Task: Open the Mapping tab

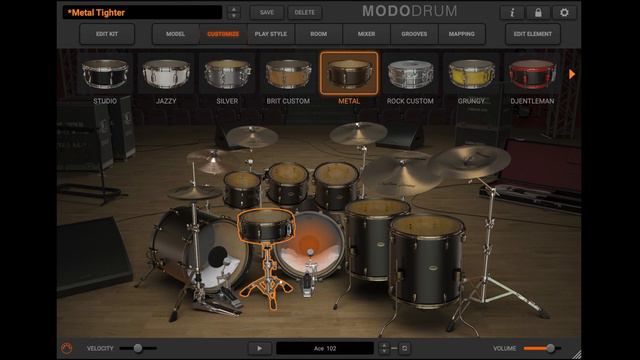Action: click(x=462, y=34)
